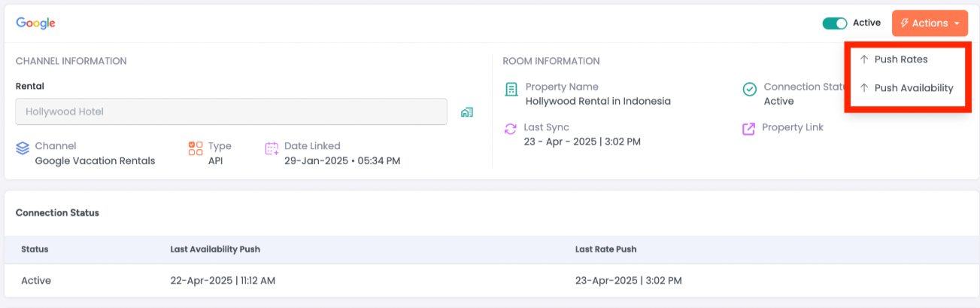
Task: Click the Active status row cell
Action: [x=36, y=281]
